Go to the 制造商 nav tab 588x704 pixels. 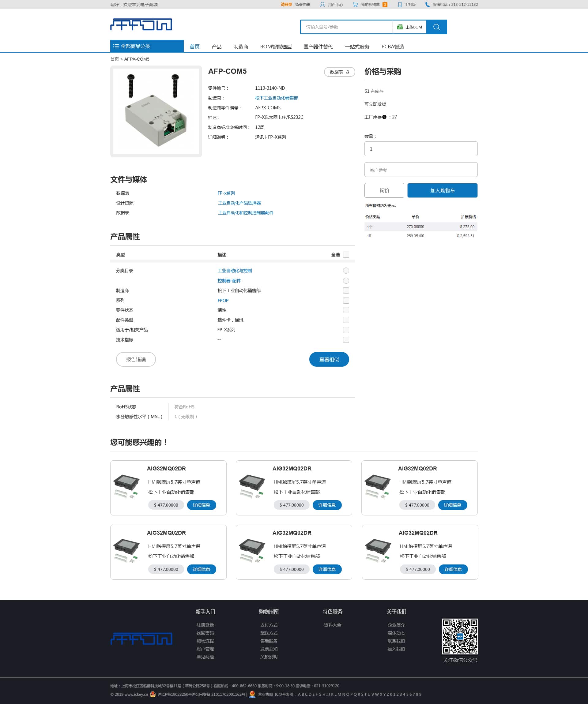click(240, 47)
